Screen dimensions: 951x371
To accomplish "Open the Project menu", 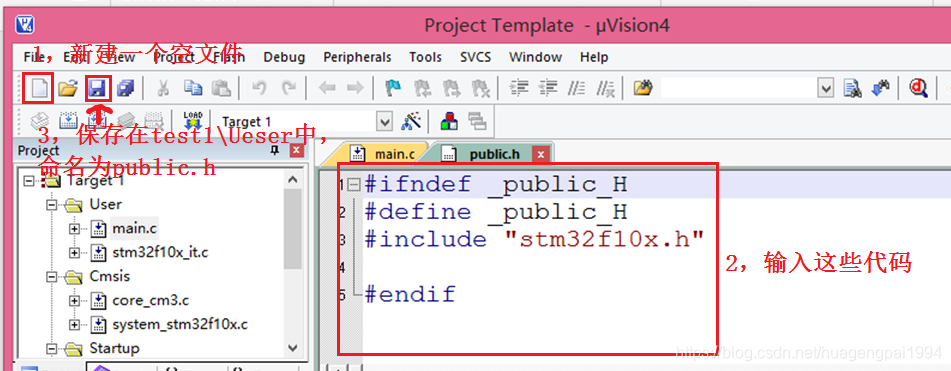I will click(174, 57).
